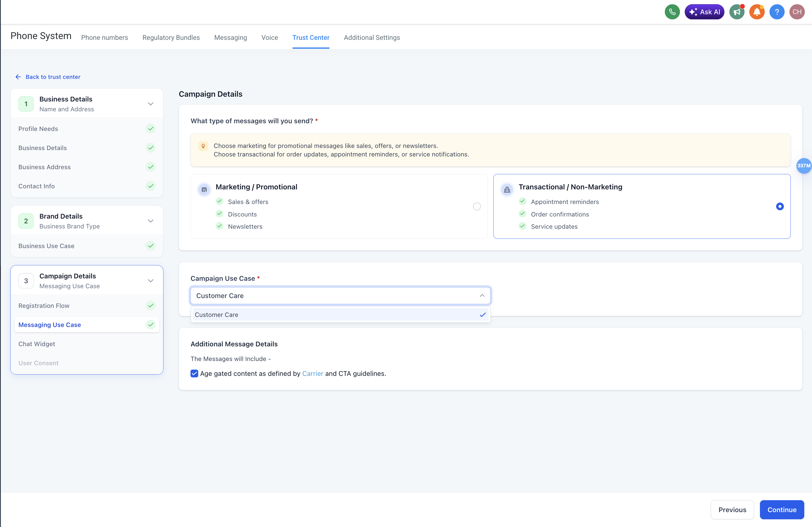Open the Carrier guidelines link
This screenshot has width=812, height=527.
pos(312,373)
